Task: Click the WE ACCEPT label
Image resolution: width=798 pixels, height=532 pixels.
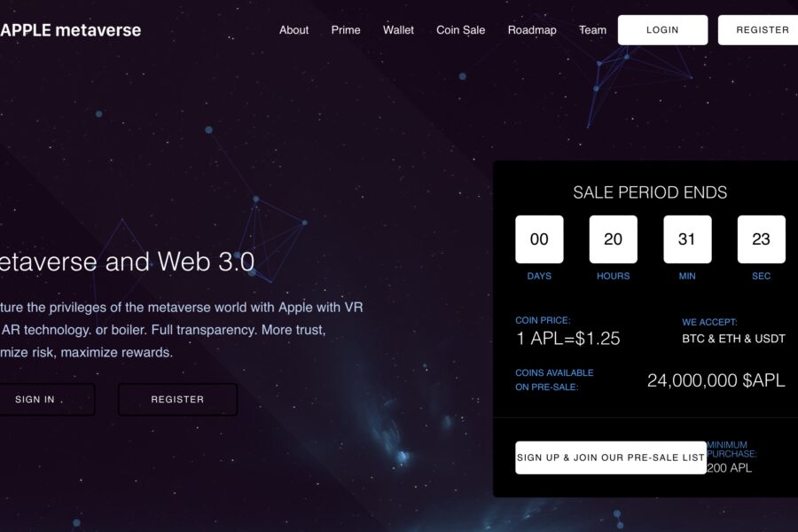Action: click(x=709, y=322)
